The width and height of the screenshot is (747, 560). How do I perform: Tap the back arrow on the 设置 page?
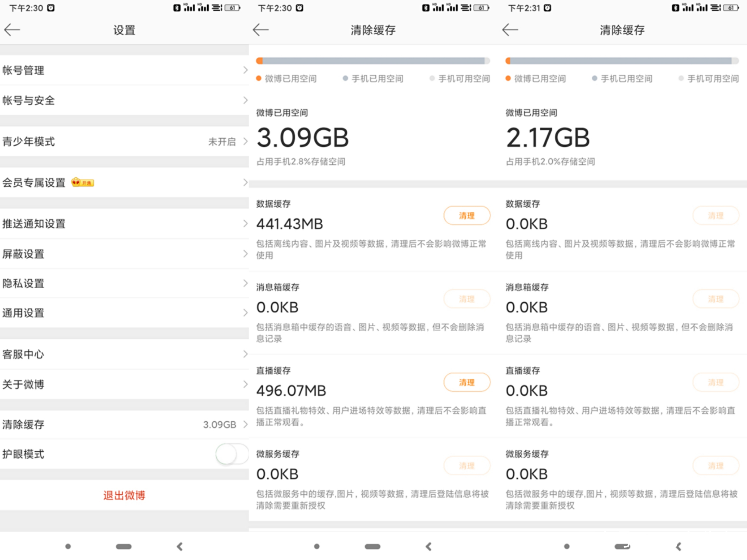[x=12, y=29]
